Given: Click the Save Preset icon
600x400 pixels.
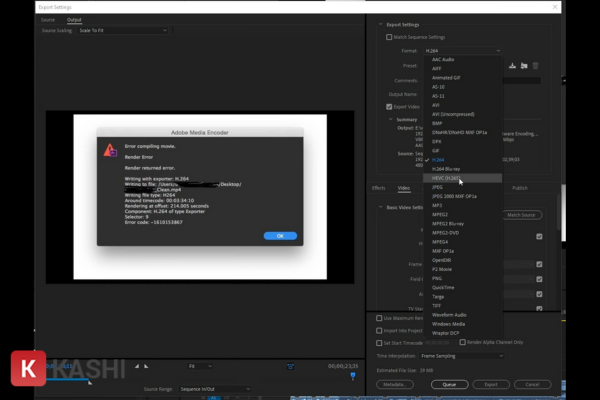Looking at the screenshot, I should (513, 66).
